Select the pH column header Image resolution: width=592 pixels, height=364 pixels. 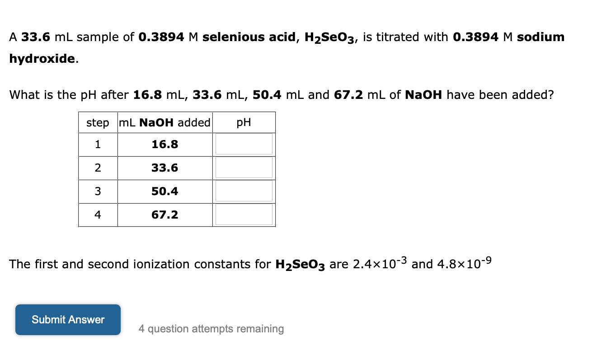point(244,122)
